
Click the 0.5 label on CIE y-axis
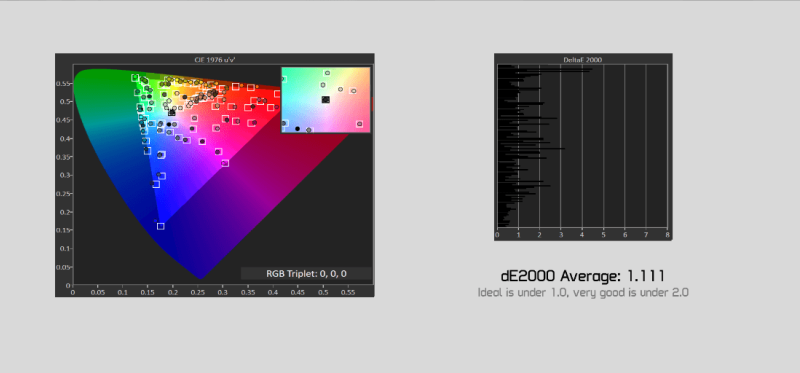point(64,102)
